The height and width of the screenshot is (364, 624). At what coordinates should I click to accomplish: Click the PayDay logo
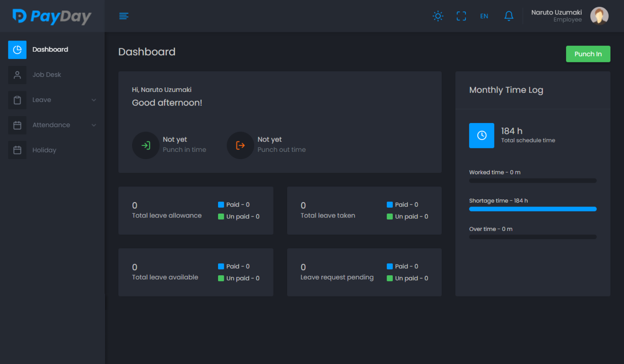(52, 16)
